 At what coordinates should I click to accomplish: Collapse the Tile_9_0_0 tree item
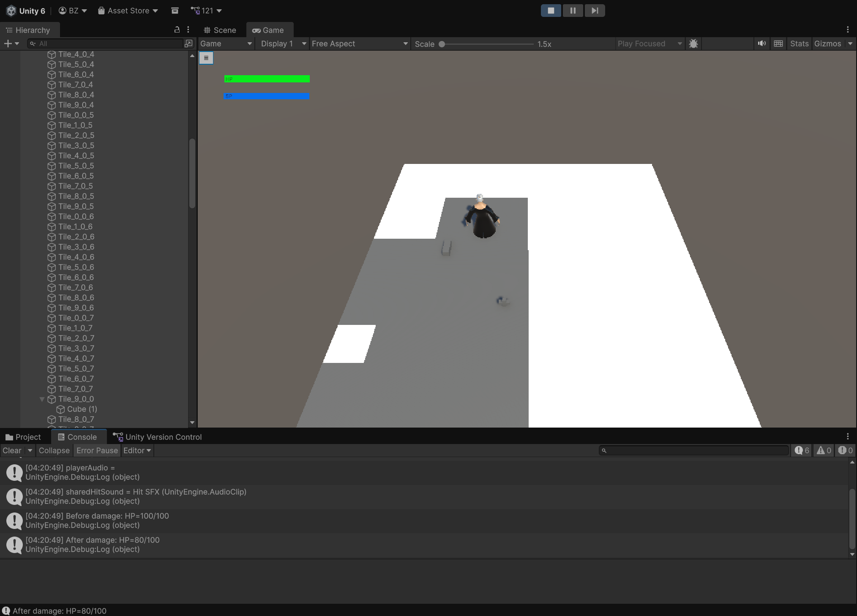[42, 399]
